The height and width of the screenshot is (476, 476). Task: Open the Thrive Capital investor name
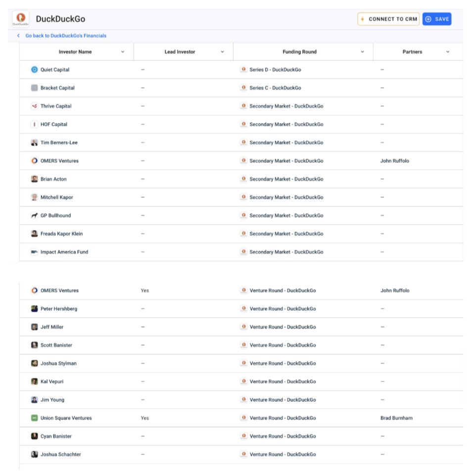point(56,106)
